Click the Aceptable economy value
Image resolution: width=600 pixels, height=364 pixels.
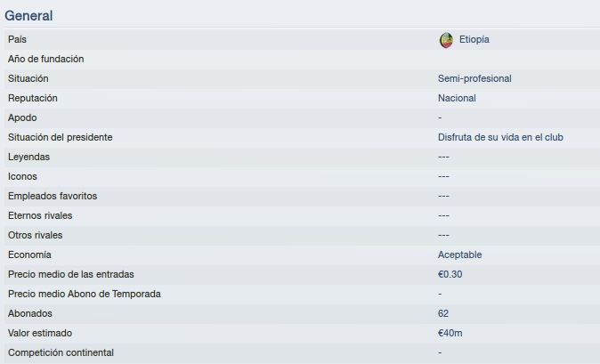pos(459,255)
